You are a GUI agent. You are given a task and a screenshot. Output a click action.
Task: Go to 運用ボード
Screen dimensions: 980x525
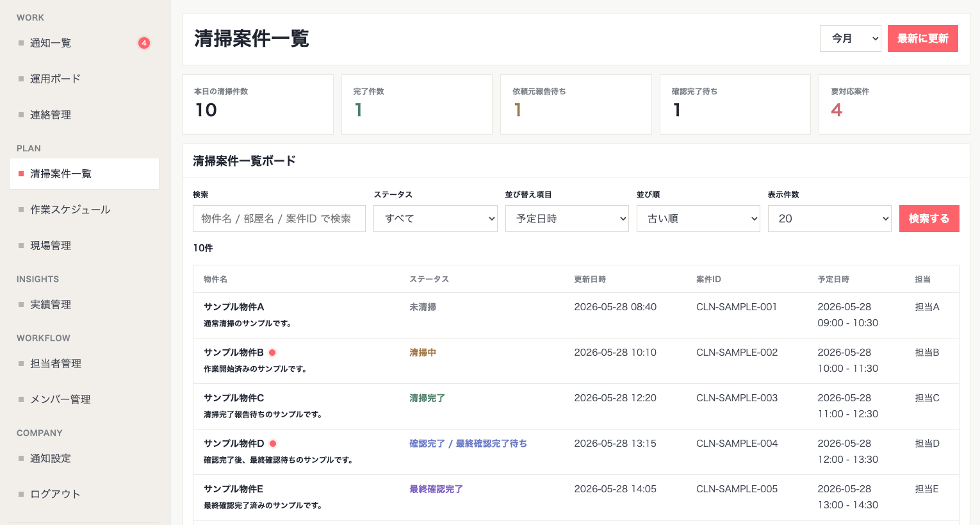84,79
